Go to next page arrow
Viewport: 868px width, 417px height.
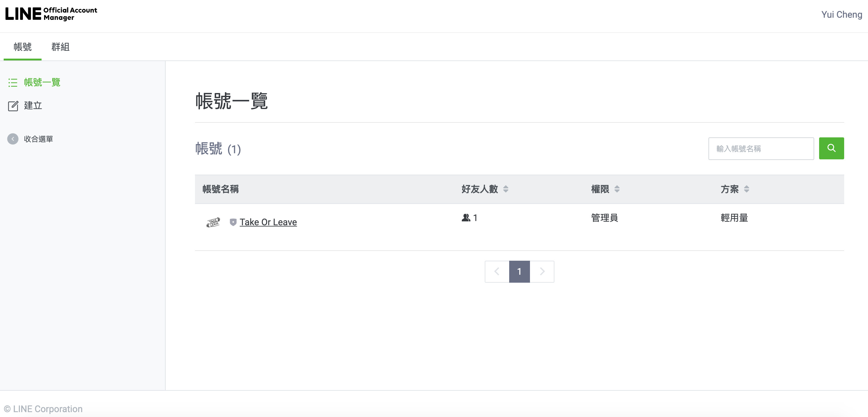[542, 271]
